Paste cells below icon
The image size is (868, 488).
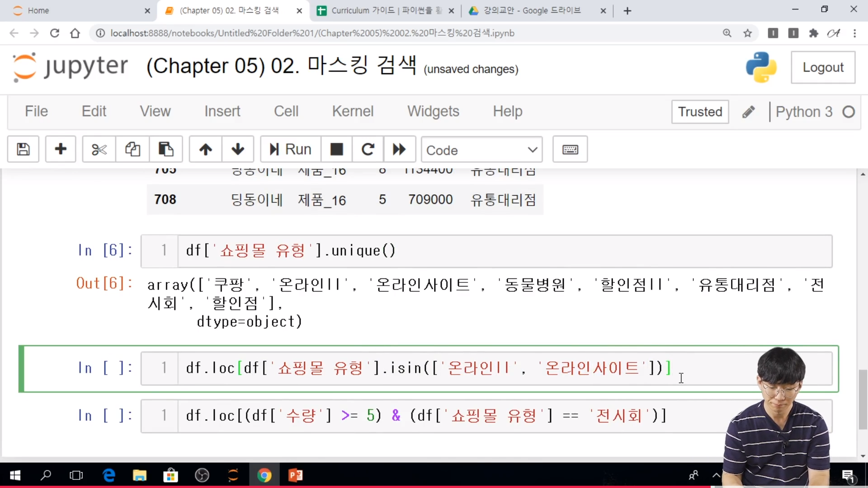point(165,149)
